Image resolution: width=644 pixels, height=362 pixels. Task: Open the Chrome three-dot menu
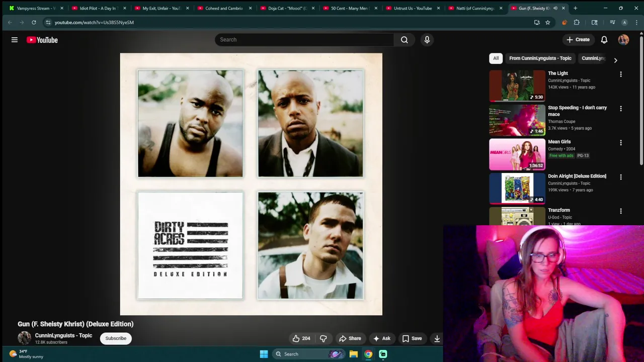coord(636,22)
